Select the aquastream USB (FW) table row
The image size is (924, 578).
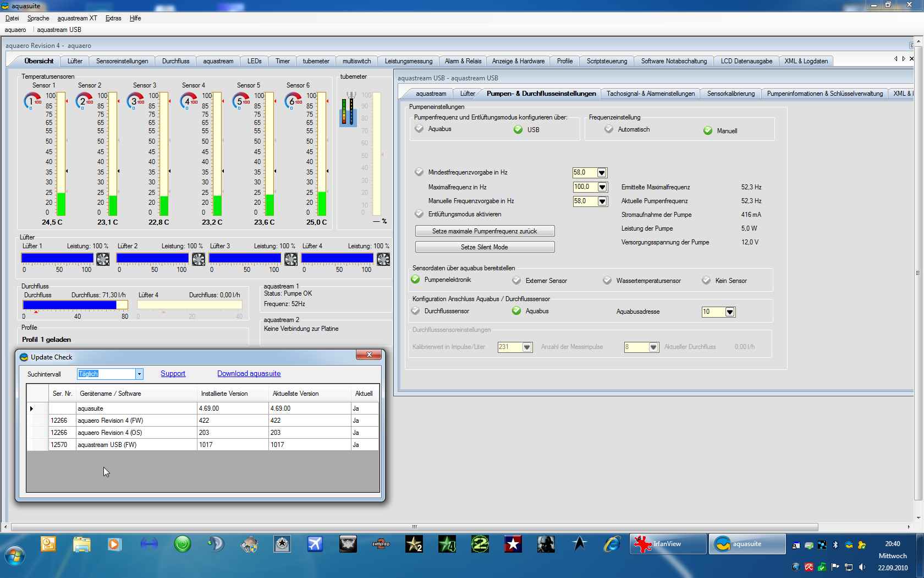coord(107,445)
